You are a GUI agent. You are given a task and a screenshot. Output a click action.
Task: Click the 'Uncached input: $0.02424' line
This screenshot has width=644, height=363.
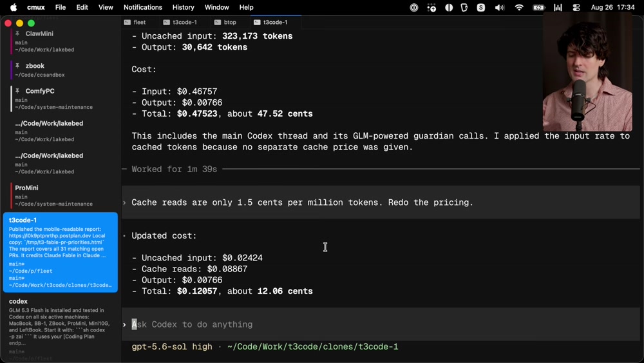click(197, 258)
